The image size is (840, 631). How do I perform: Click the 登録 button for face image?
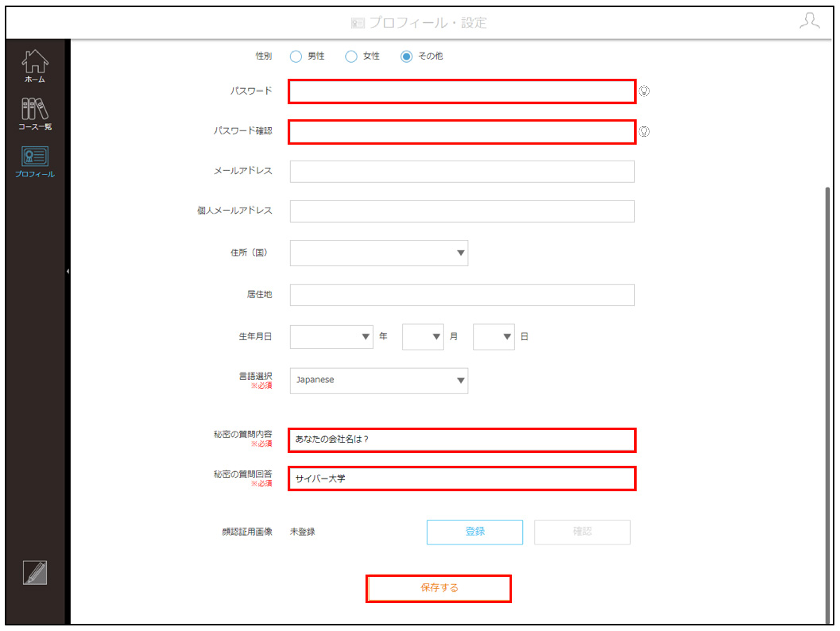tap(475, 532)
